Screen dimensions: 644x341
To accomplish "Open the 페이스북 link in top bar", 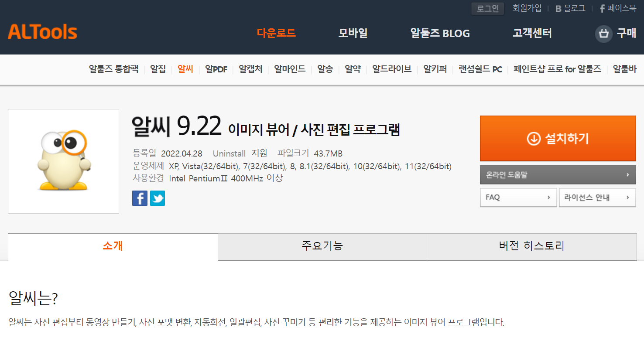I will [618, 8].
